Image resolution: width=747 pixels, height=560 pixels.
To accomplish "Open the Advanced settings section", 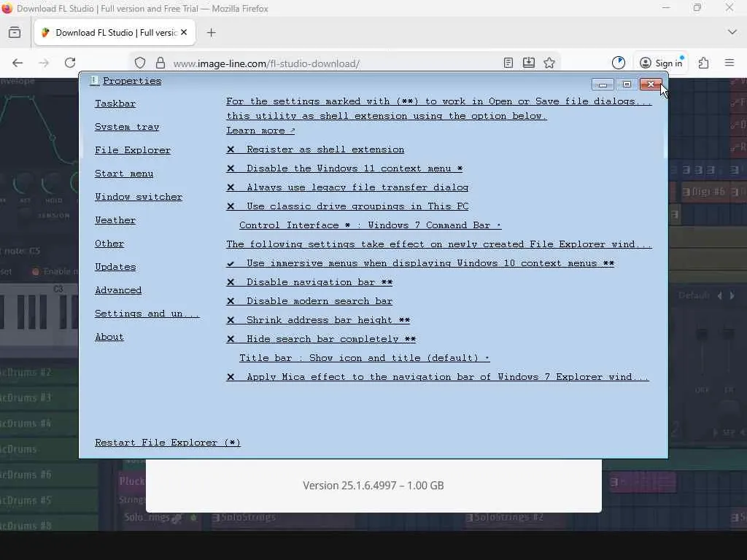I will (118, 290).
